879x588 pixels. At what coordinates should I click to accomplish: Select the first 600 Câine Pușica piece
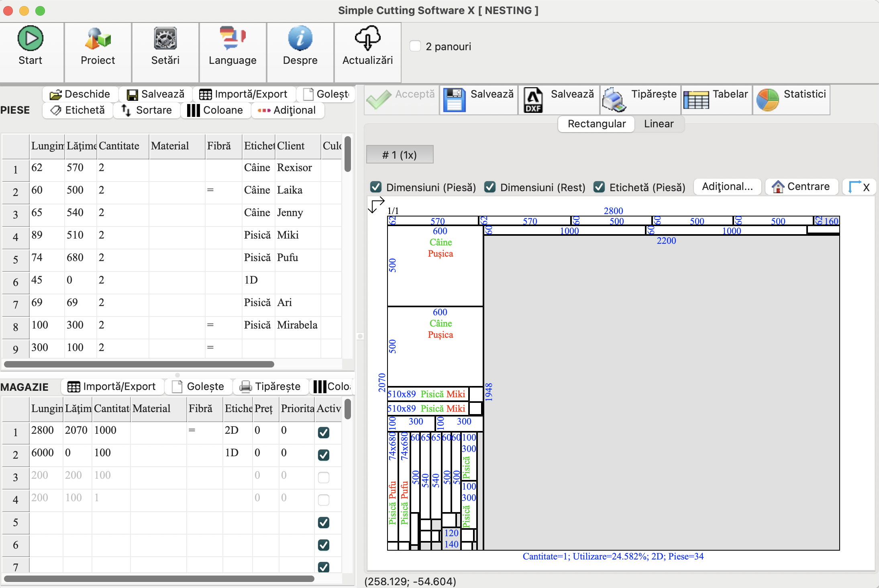[x=435, y=265]
